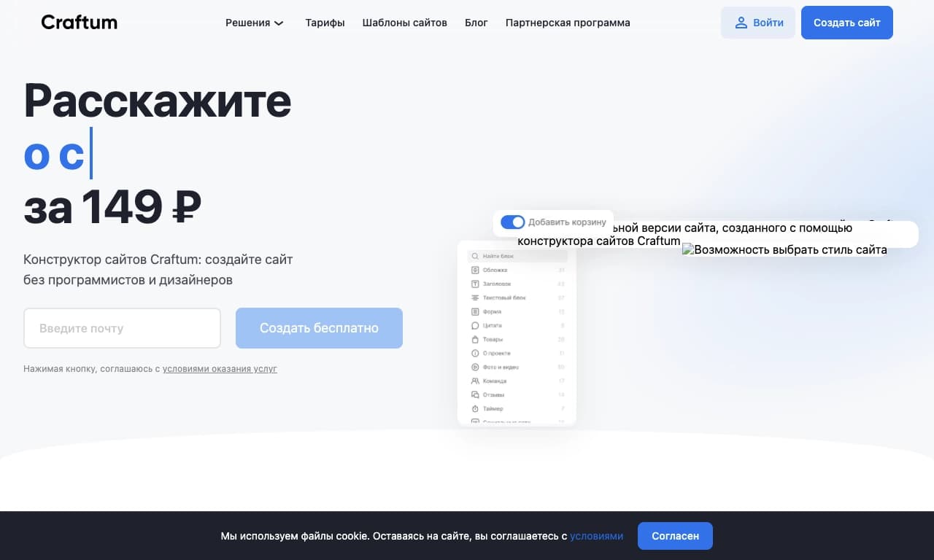This screenshot has width=934, height=560.
Task: Visit Партнерская программа page
Action: pyautogui.click(x=568, y=23)
